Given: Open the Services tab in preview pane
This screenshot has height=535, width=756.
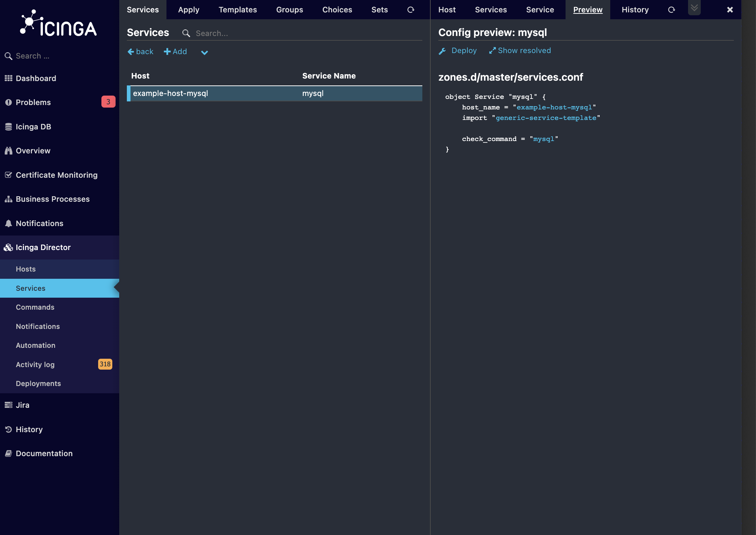Looking at the screenshot, I should [491, 10].
